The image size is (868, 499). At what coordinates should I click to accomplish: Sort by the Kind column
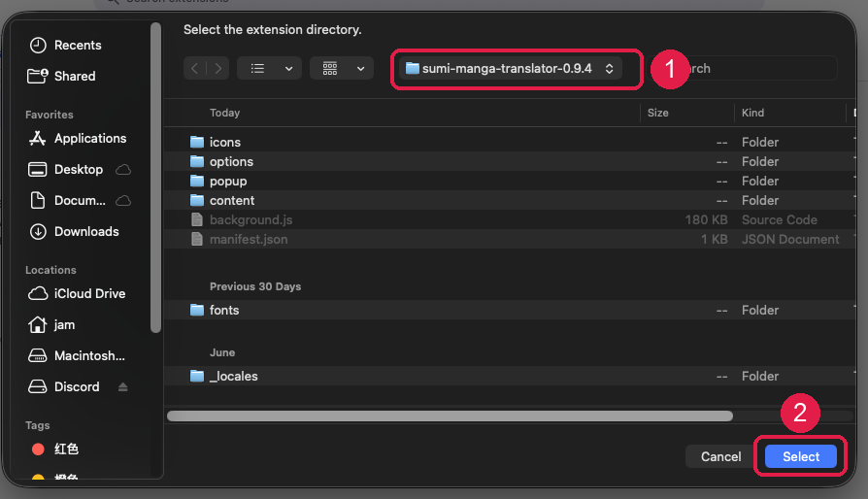coord(752,113)
